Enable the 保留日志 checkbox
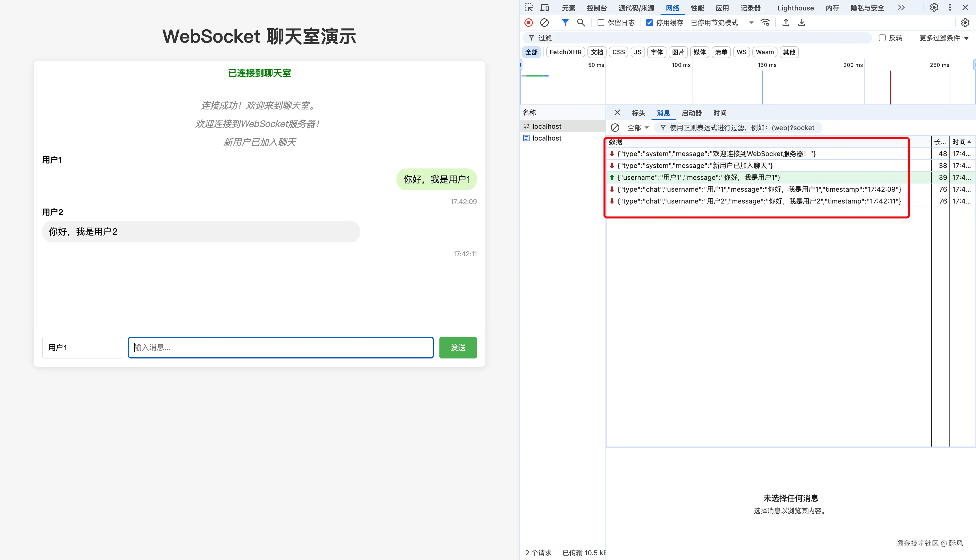This screenshot has width=976, height=560. [x=601, y=23]
